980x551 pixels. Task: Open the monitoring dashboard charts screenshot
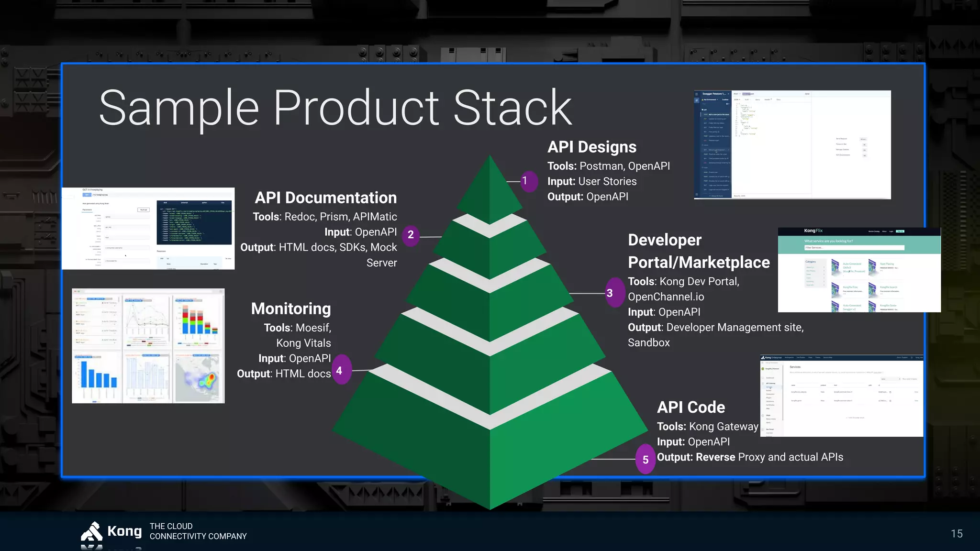pyautogui.click(x=148, y=345)
